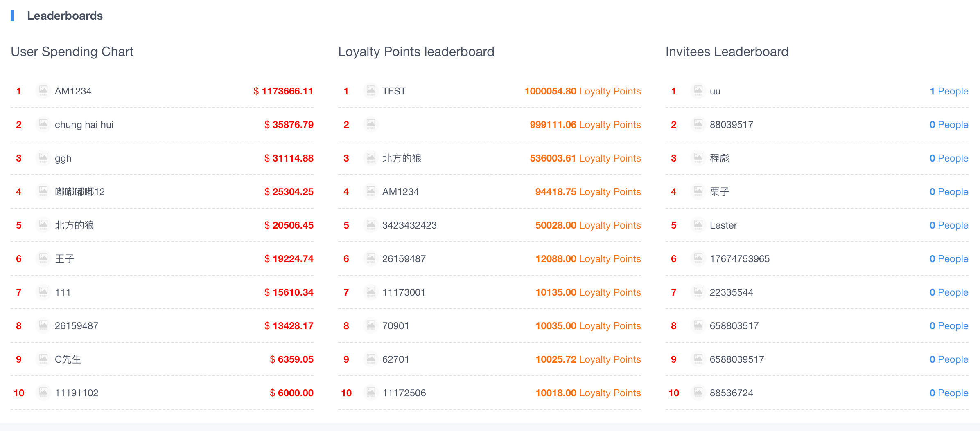
Task: Click the Invitees Leaderboard title
Action: point(727,52)
